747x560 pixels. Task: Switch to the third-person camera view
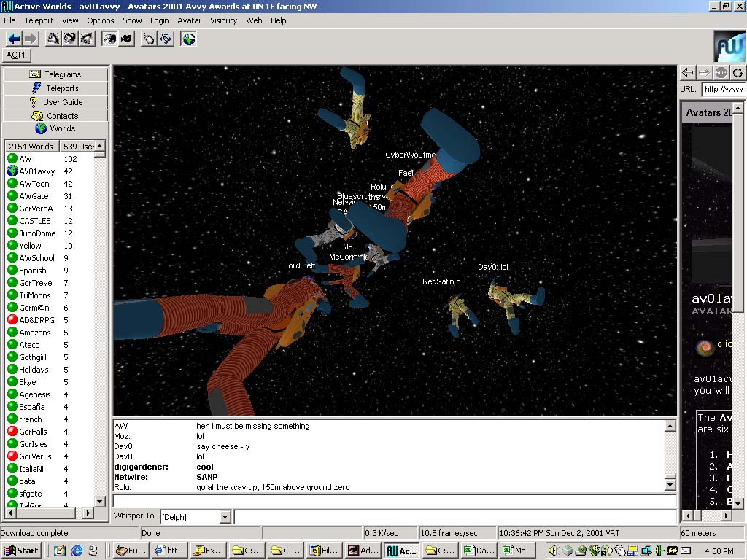126,39
